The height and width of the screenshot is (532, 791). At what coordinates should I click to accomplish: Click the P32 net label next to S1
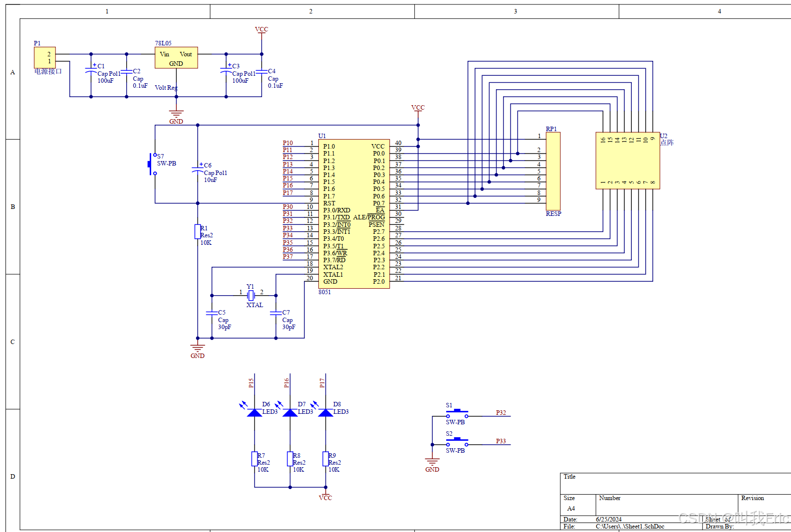tap(501, 413)
